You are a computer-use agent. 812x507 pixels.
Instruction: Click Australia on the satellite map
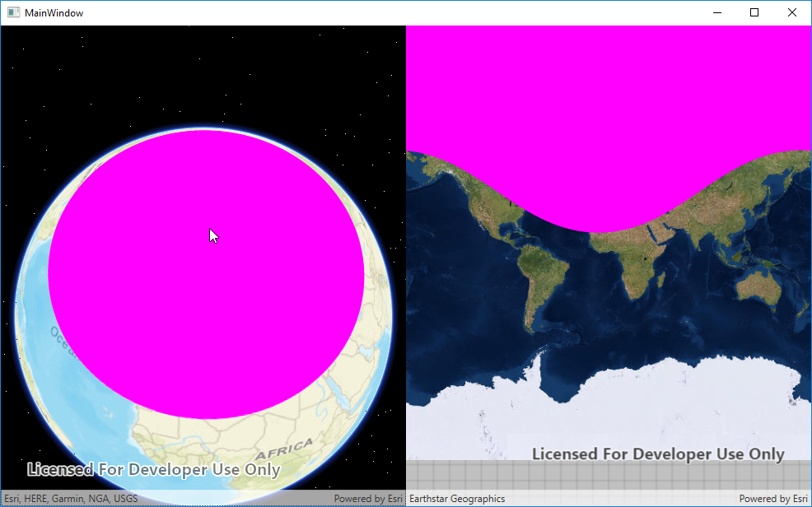758,290
